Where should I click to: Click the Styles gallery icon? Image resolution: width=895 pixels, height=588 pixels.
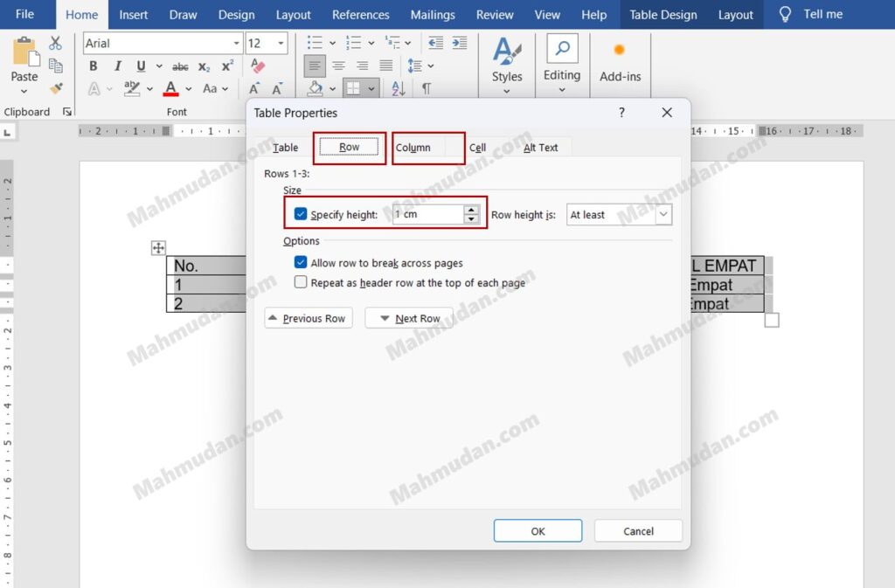507,60
